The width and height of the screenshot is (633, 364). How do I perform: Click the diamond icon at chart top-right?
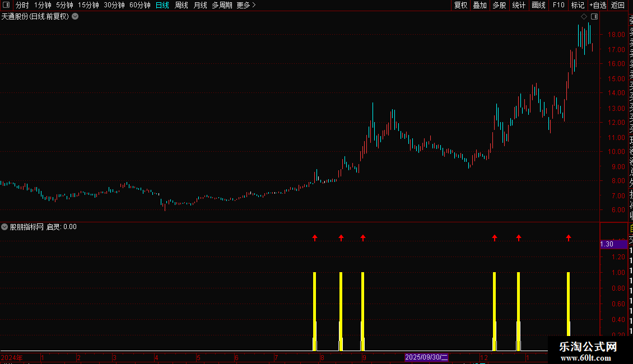(584, 17)
